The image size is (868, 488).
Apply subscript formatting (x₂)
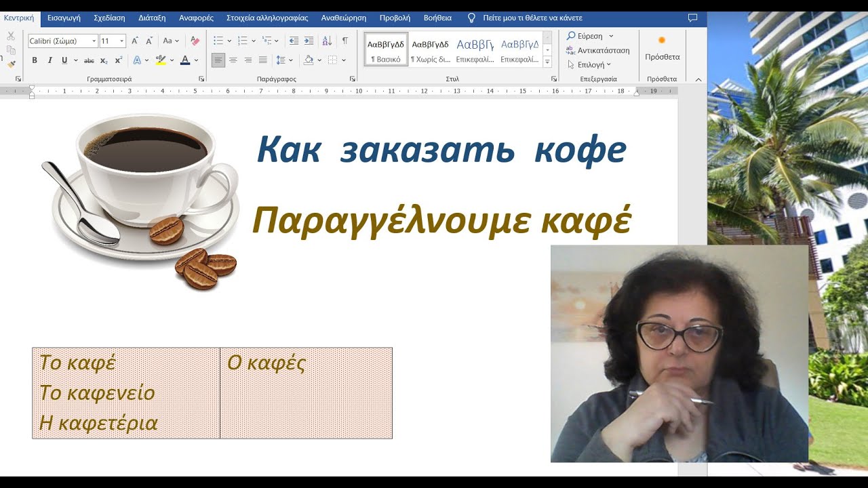pos(104,60)
